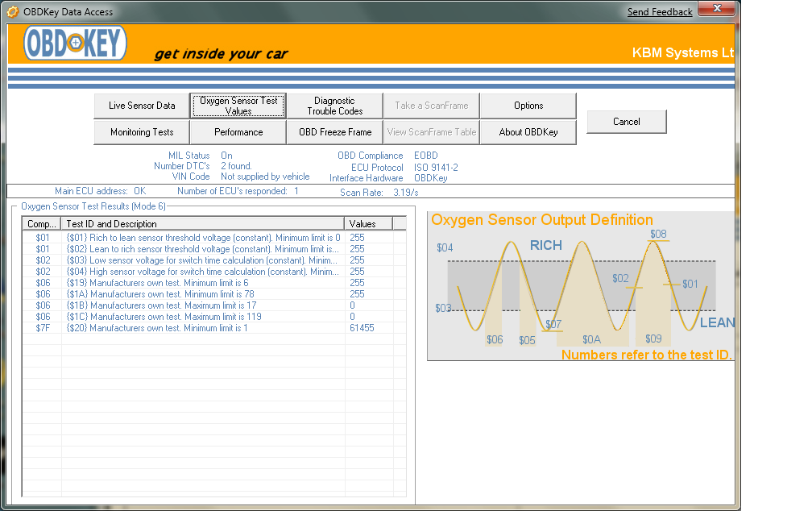Select the $01 Rich to lean threshold row
The image size is (812, 511).
tap(201, 238)
